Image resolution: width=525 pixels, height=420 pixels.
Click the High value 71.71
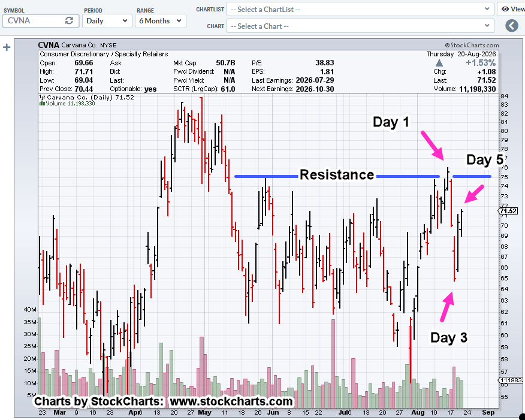pos(84,72)
